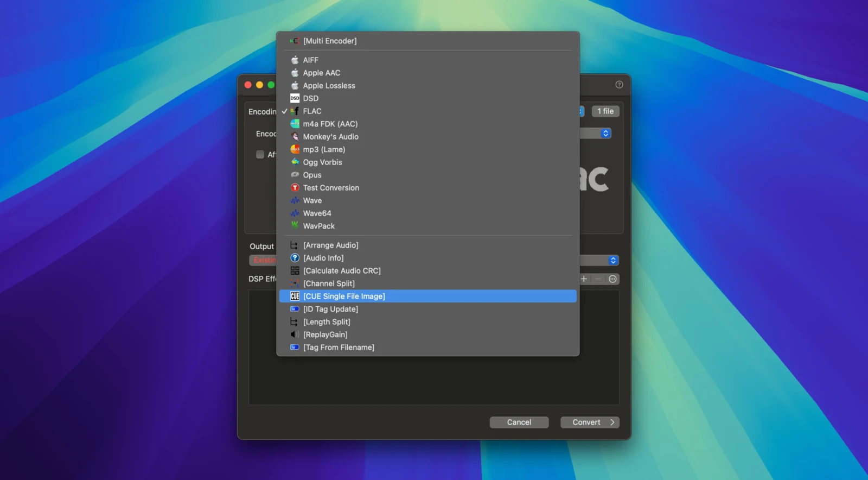Click the Audio Info question mark icon
Image resolution: width=868 pixels, height=480 pixels.
coord(295,258)
